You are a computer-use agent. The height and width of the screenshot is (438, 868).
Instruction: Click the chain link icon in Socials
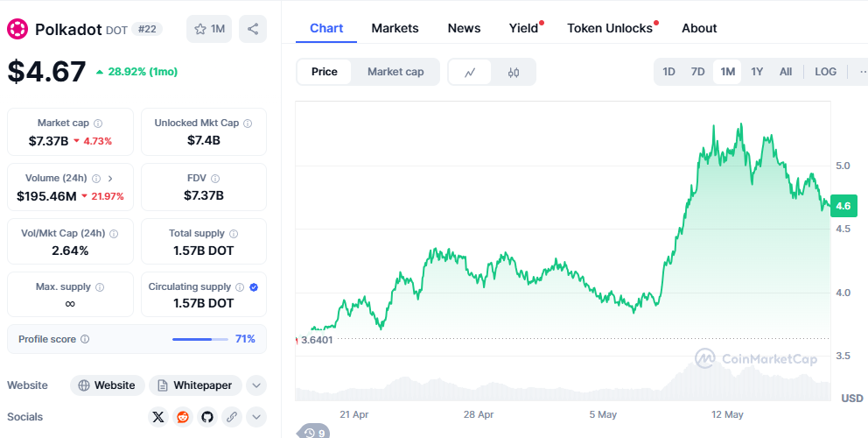click(232, 417)
